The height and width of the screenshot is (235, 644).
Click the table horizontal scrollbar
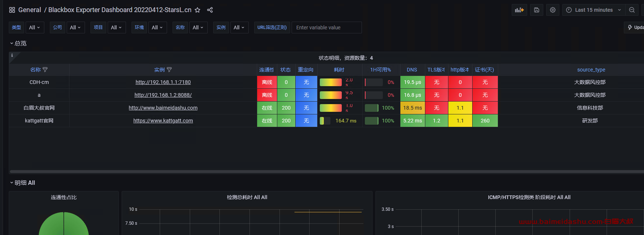(327, 171)
